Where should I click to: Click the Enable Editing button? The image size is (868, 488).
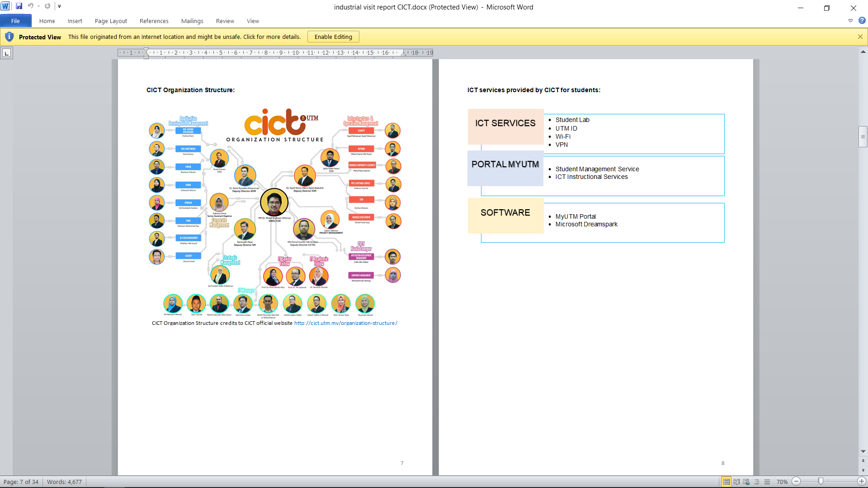tap(333, 37)
